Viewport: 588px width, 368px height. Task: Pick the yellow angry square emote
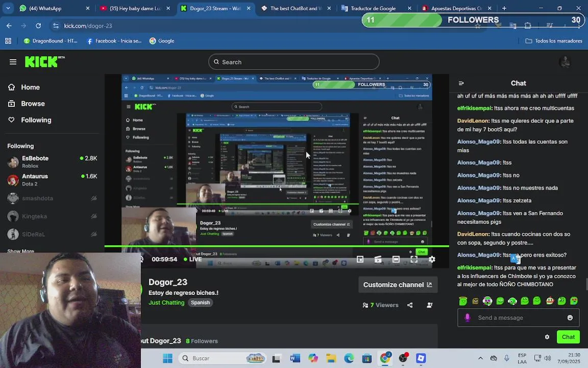475,301
